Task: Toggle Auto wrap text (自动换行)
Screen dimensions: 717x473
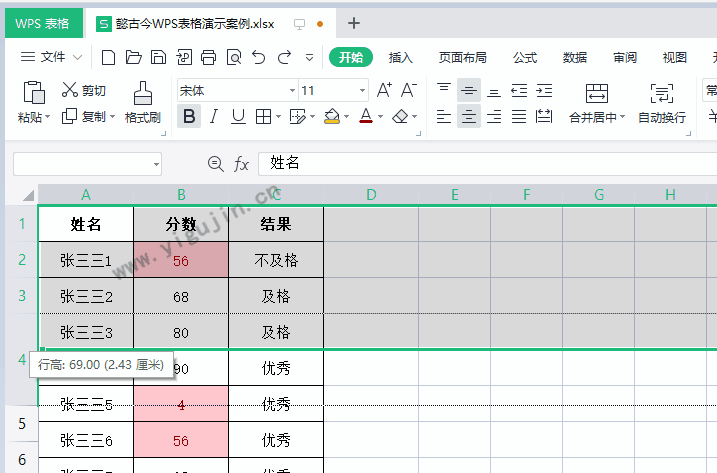Action: (x=662, y=104)
